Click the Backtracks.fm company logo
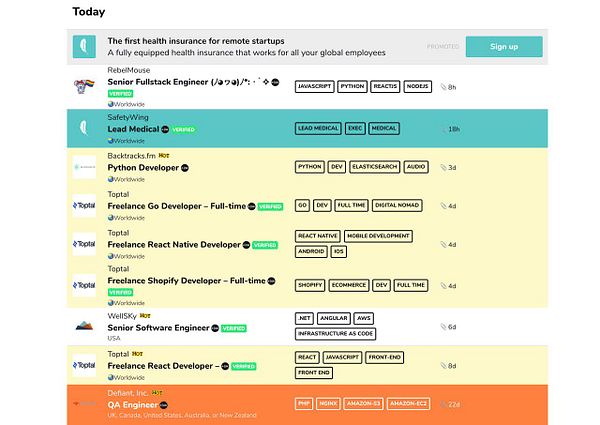Viewport: 600px width, 425px height. tap(84, 168)
